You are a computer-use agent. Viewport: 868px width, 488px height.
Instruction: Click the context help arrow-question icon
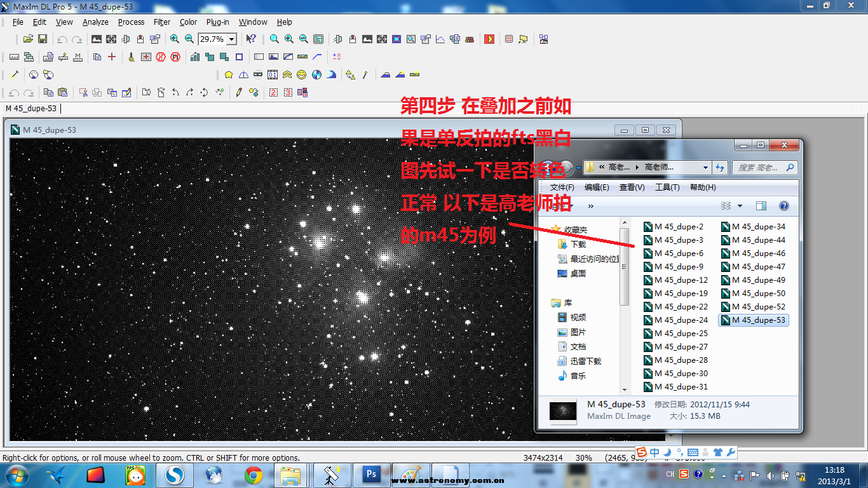(251, 39)
